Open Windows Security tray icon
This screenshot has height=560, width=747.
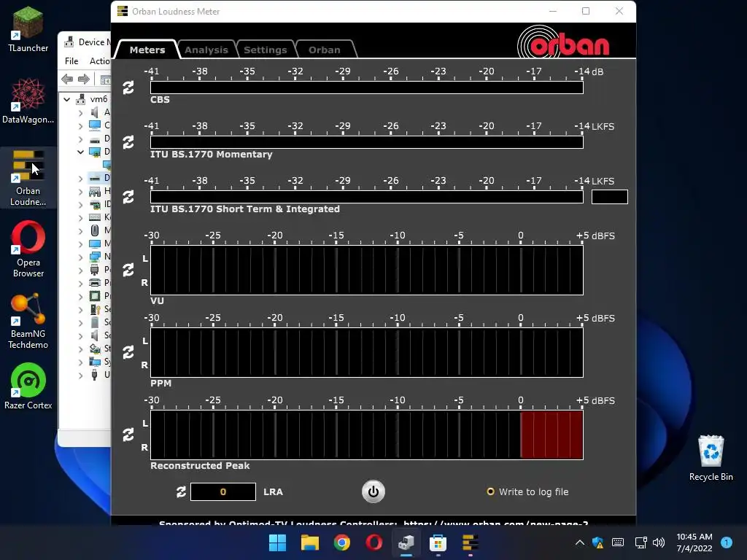pyautogui.click(x=598, y=542)
